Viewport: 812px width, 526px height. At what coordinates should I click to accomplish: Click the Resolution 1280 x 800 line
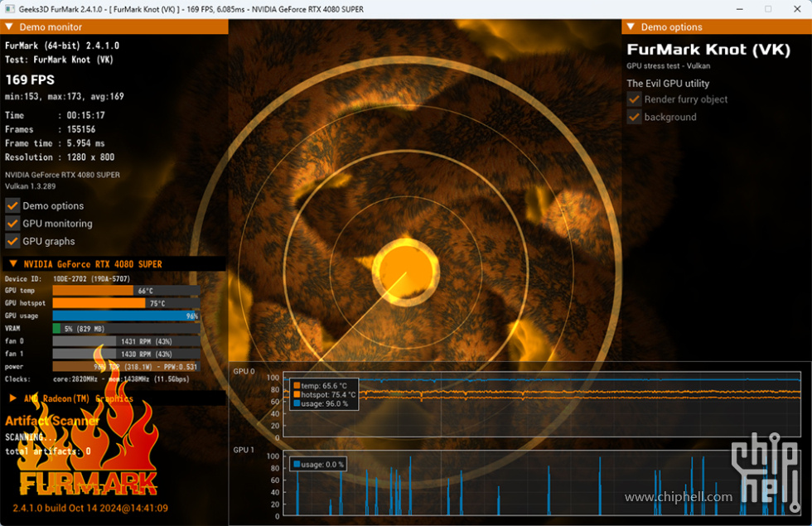tap(60, 157)
